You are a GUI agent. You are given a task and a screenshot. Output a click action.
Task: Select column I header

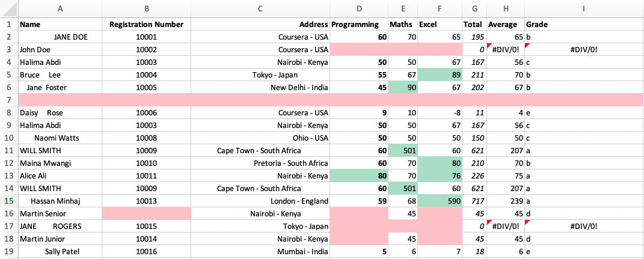coord(584,8)
